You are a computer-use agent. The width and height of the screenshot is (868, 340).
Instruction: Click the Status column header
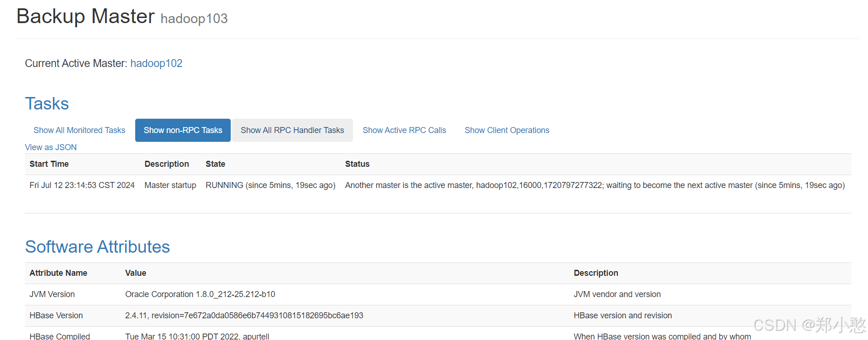tap(357, 164)
